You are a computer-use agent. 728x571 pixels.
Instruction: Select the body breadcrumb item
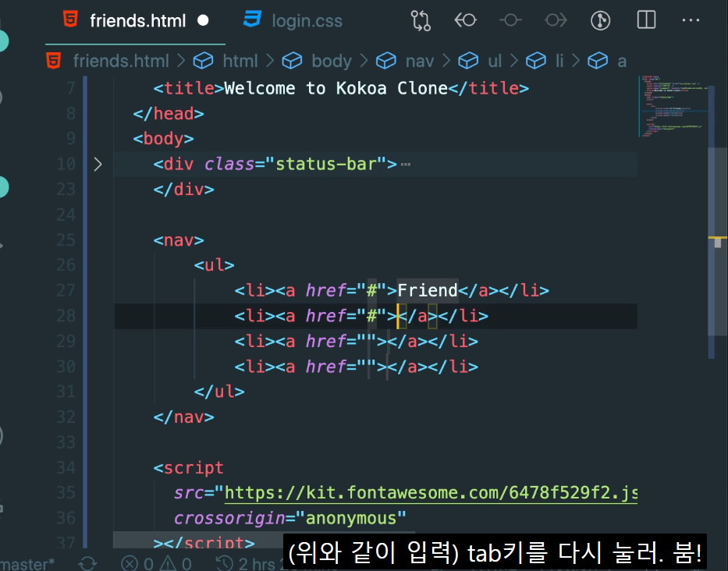tap(332, 61)
